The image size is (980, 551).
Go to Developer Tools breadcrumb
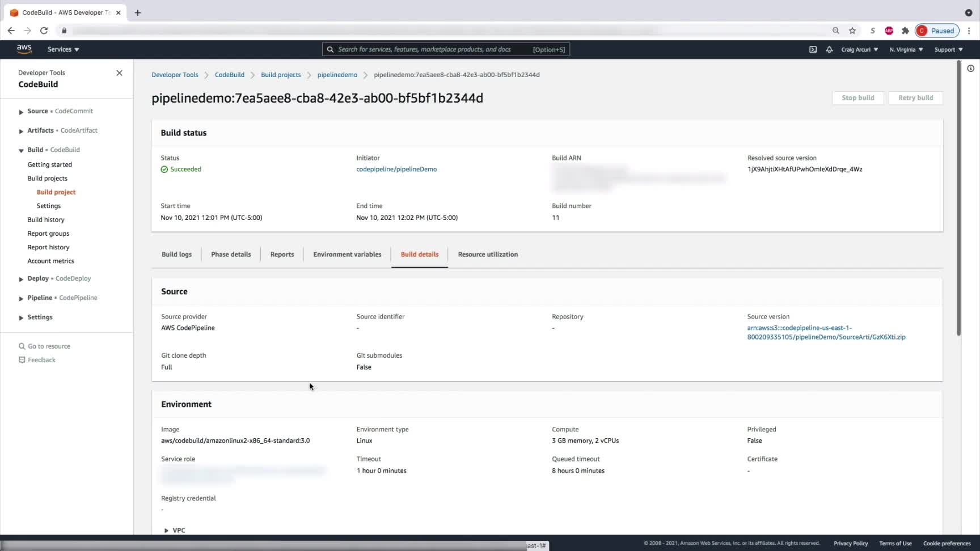tap(175, 75)
